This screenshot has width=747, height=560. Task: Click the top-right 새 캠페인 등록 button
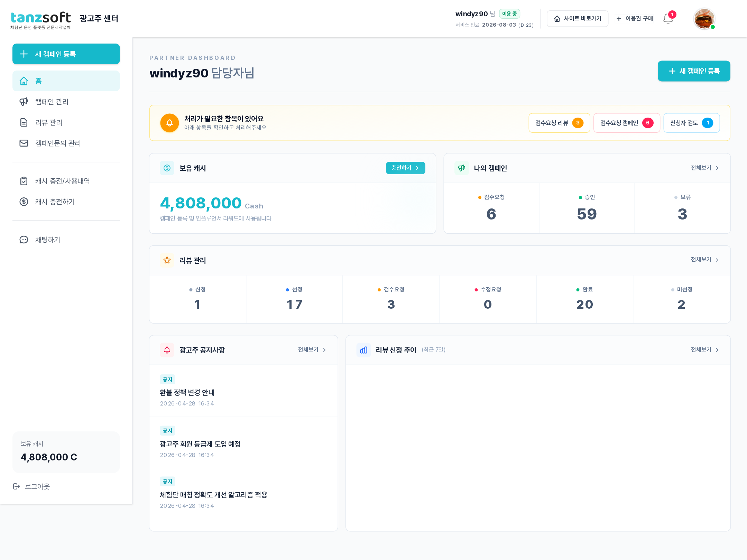point(694,71)
